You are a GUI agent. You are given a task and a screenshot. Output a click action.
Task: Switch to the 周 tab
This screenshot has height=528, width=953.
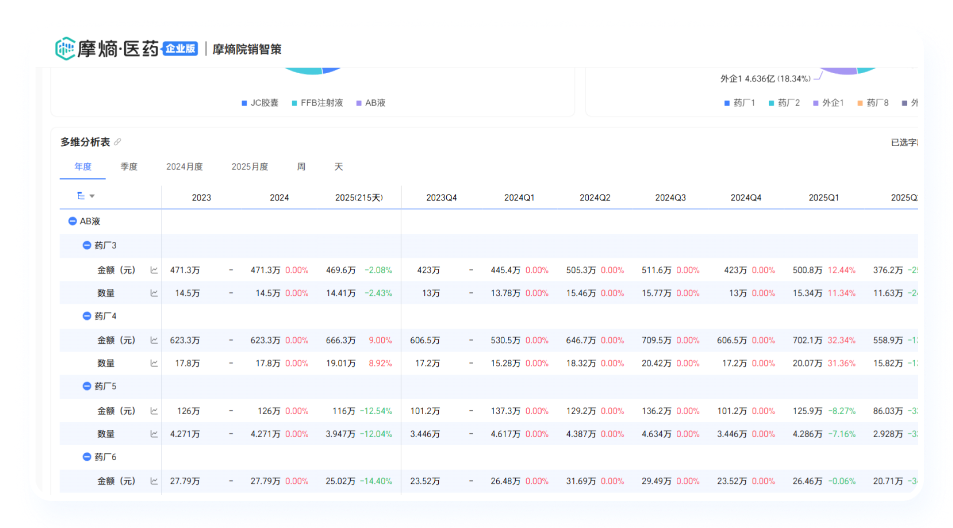[x=301, y=166]
